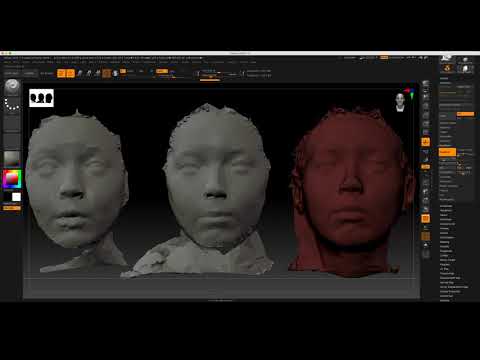The width and height of the screenshot is (480, 360).
Task: Open the current brush thumbnail
Action: pyautogui.click(x=12, y=86)
